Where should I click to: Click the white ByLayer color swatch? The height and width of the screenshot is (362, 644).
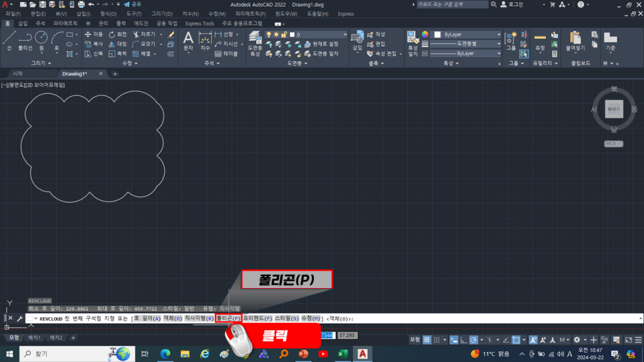click(x=437, y=35)
